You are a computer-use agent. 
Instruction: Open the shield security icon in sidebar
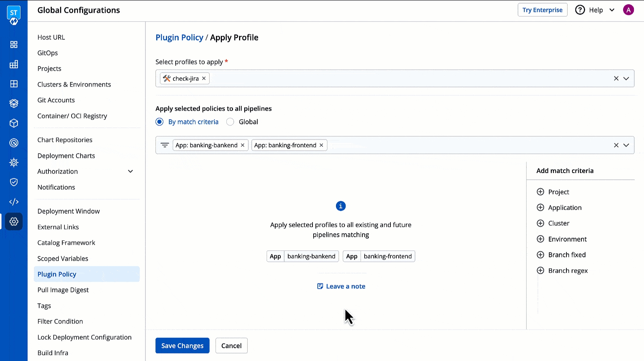pyautogui.click(x=14, y=182)
